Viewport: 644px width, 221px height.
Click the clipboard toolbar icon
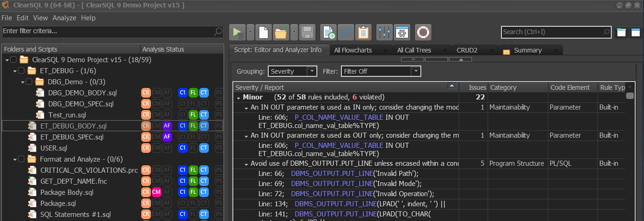coord(363,32)
